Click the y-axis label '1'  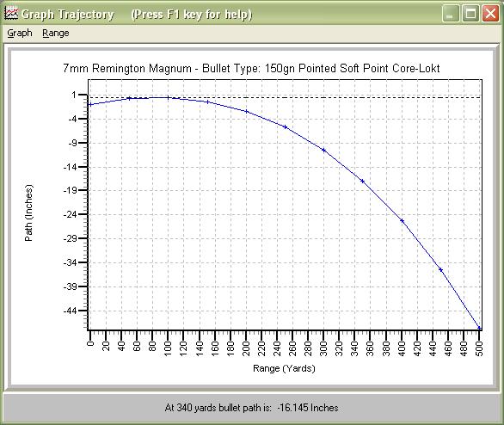click(x=74, y=95)
